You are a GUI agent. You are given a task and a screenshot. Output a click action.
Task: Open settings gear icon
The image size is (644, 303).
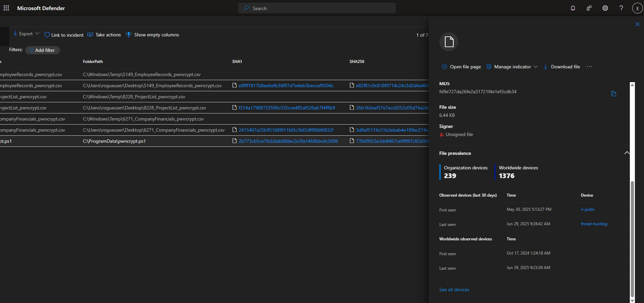[605, 8]
